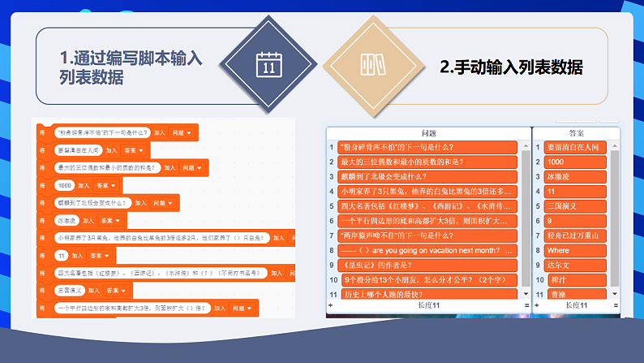This screenshot has width=644, height=363.
Task: Click the plus icon under the 答案 list
Action: [539, 305]
